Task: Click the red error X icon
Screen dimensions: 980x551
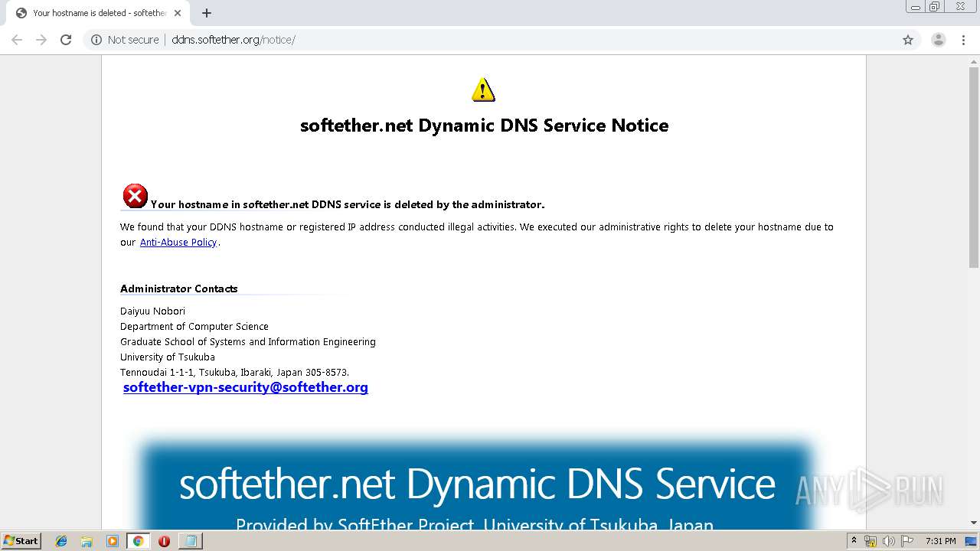Action: coord(135,197)
